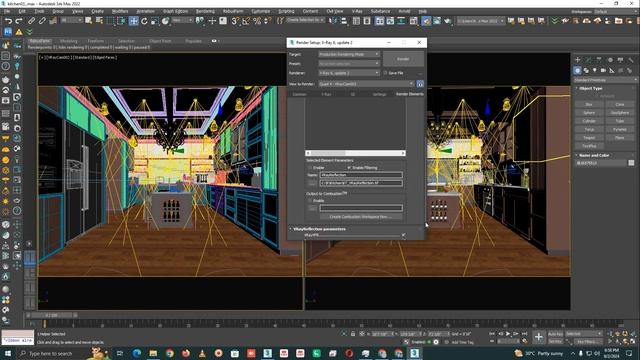Open the Renderer dropdown in Render Setup
Image resolution: width=640 pixels, height=360 pixels.
[x=349, y=73]
